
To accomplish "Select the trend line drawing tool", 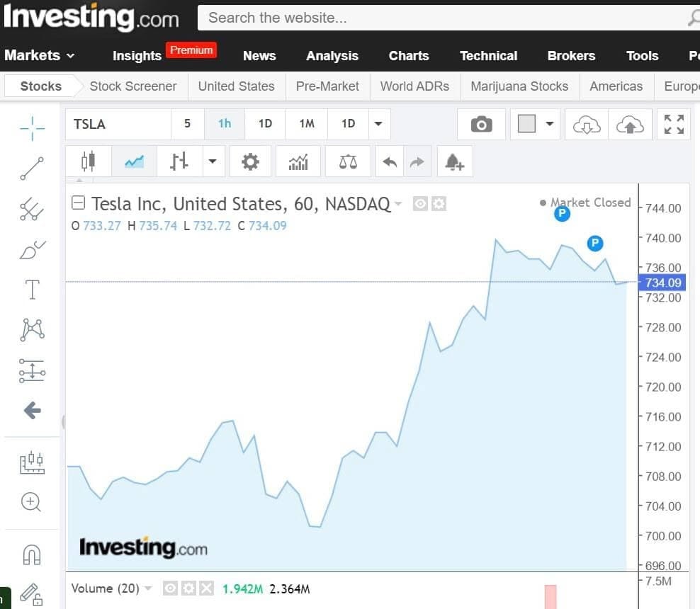I will coord(32,169).
